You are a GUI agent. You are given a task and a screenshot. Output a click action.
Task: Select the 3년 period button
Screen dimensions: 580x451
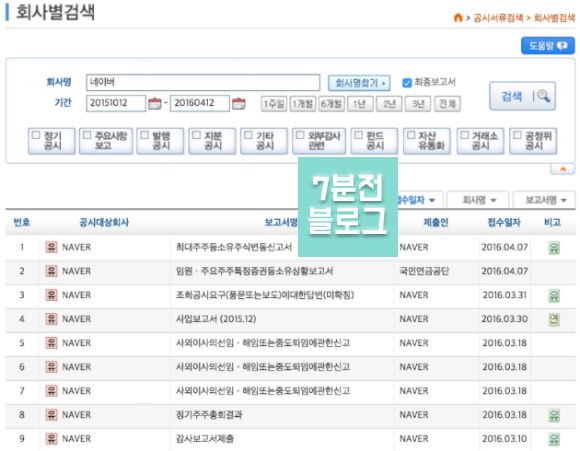(418, 104)
